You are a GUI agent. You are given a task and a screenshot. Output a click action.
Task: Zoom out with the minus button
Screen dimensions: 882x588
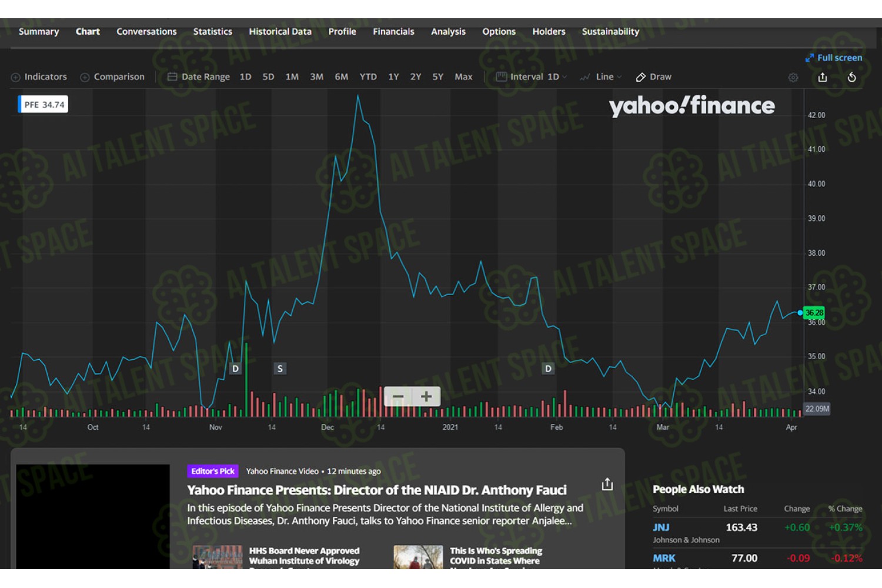(398, 397)
